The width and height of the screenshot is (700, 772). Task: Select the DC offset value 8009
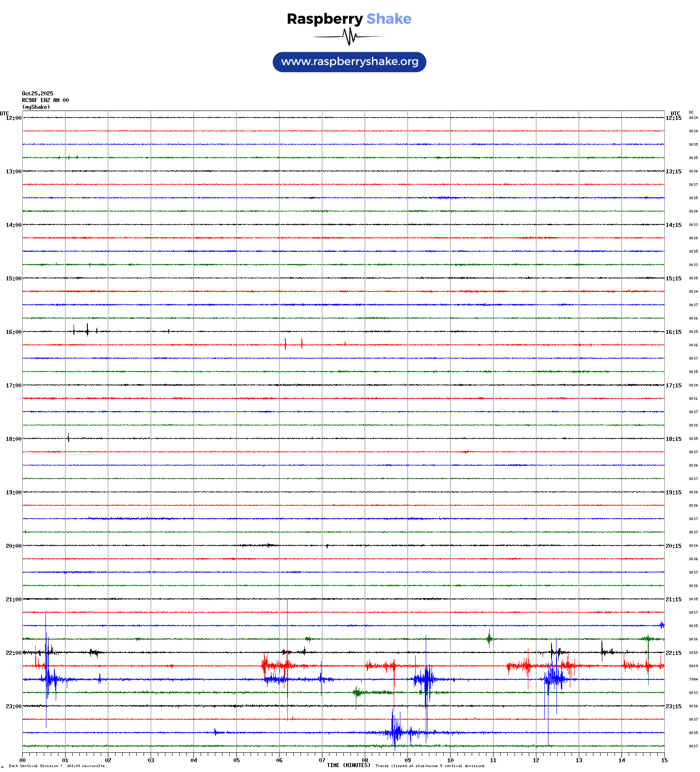coord(693,666)
